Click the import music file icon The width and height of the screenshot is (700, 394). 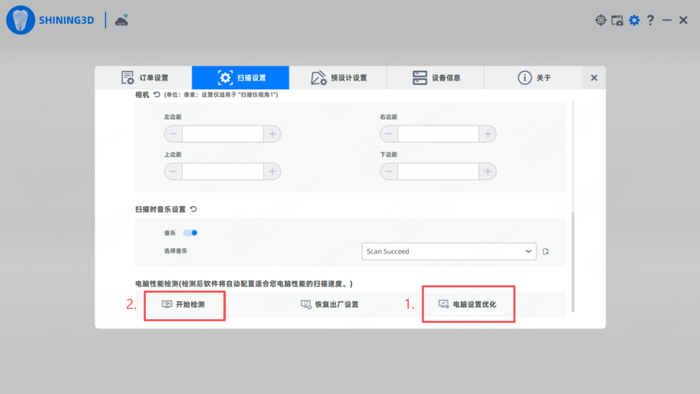coord(546,252)
